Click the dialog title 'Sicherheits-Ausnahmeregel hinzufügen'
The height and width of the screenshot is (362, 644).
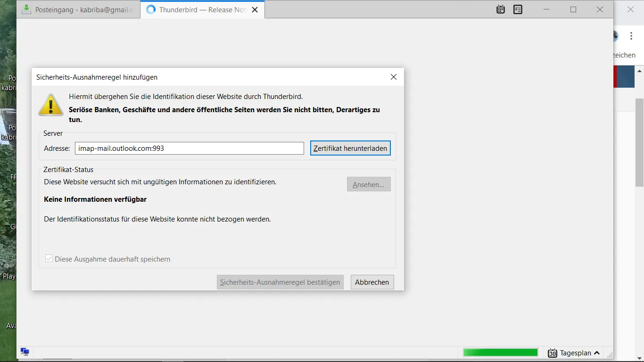(x=97, y=77)
